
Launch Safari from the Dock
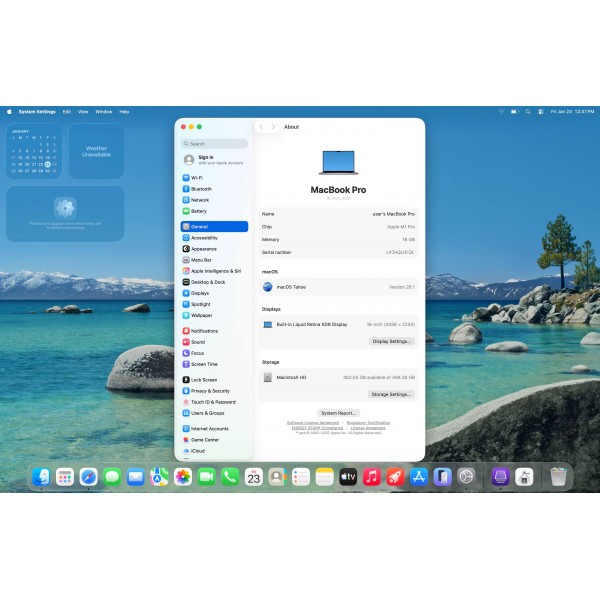pyautogui.click(x=89, y=477)
